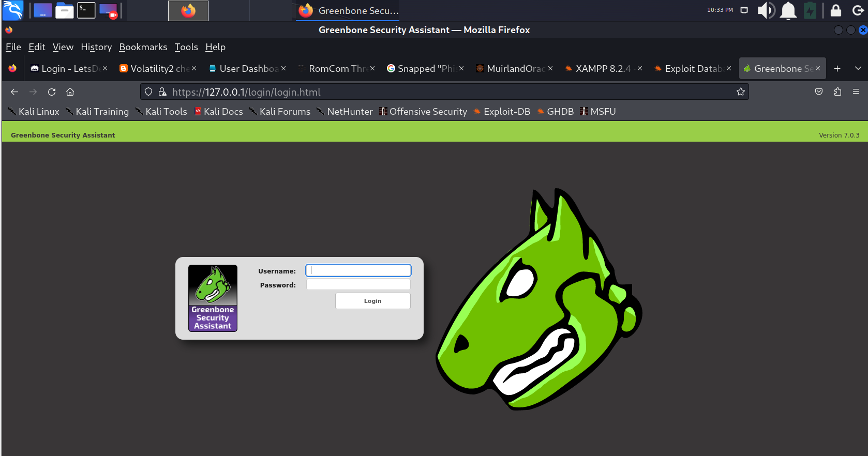
Task: Open the Kali Linux bookmark
Action: click(34, 112)
